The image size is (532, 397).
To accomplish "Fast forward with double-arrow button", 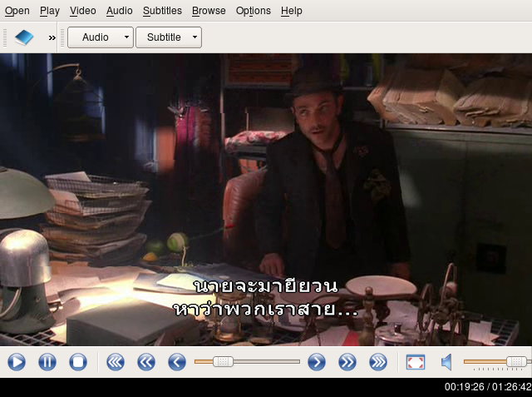I will pos(347,362).
